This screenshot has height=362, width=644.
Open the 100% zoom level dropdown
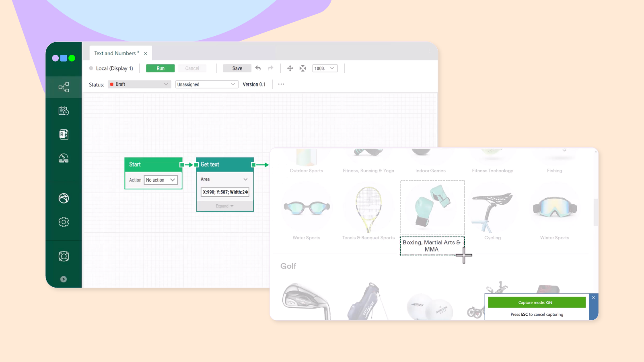coord(325,68)
